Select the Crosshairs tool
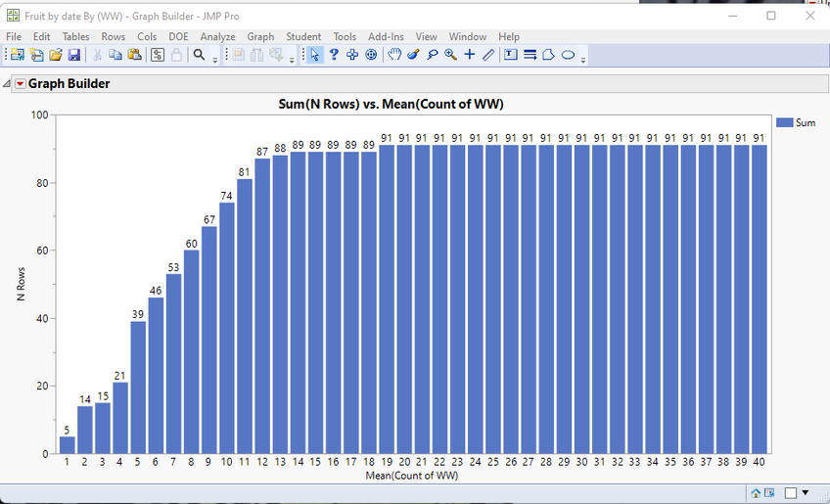The height and width of the screenshot is (504, 830). pos(470,55)
